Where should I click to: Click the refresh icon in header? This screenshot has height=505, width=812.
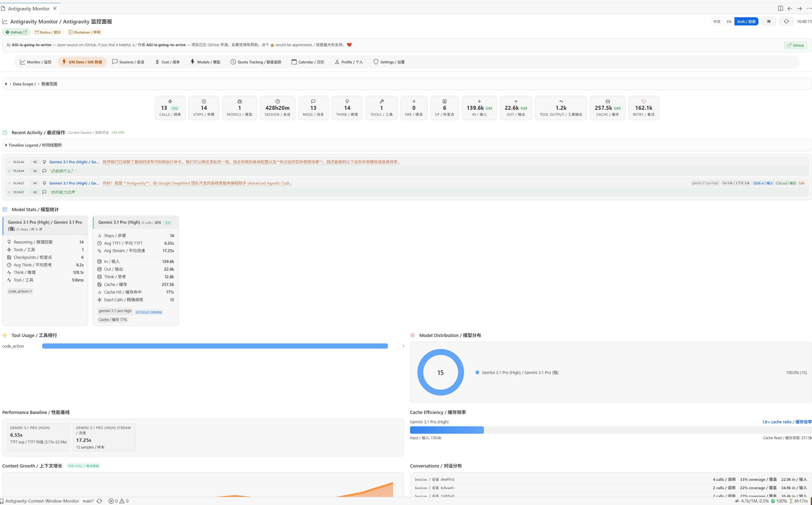[x=786, y=21]
